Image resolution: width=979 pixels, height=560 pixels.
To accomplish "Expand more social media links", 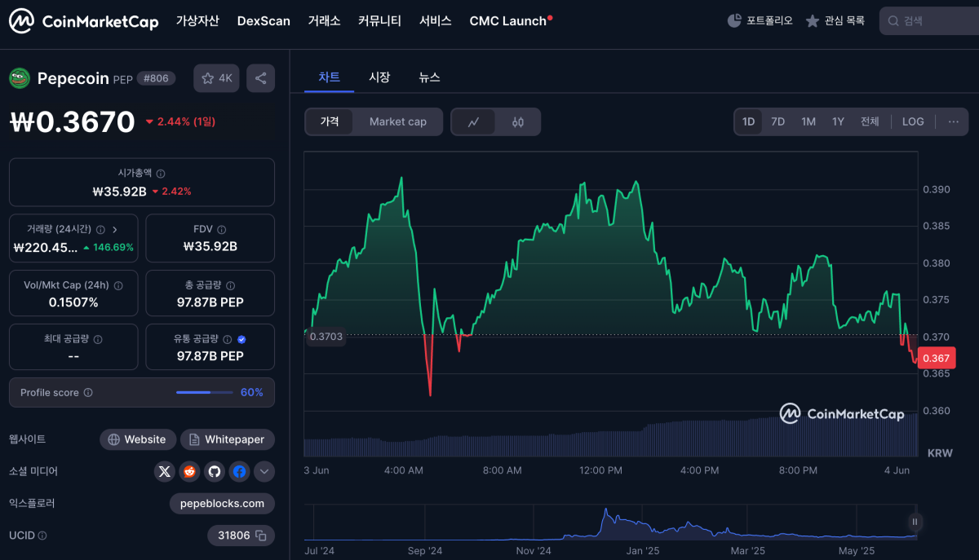I will [x=264, y=471].
